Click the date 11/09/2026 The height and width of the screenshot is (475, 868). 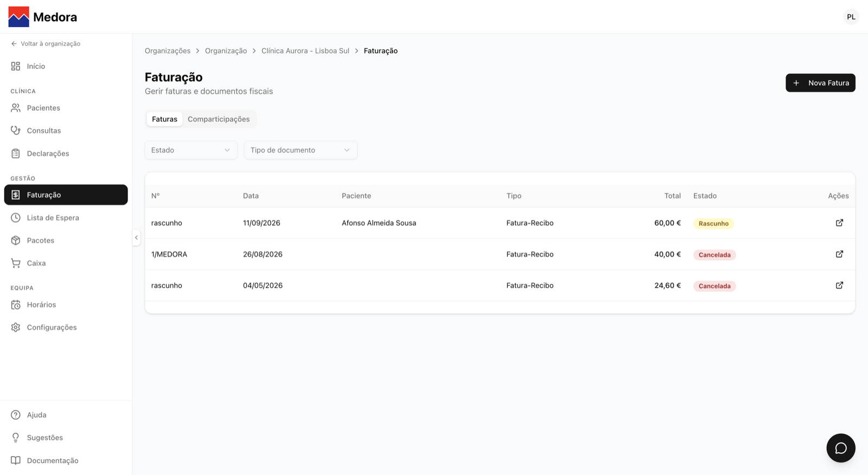[x=261, y=223]
